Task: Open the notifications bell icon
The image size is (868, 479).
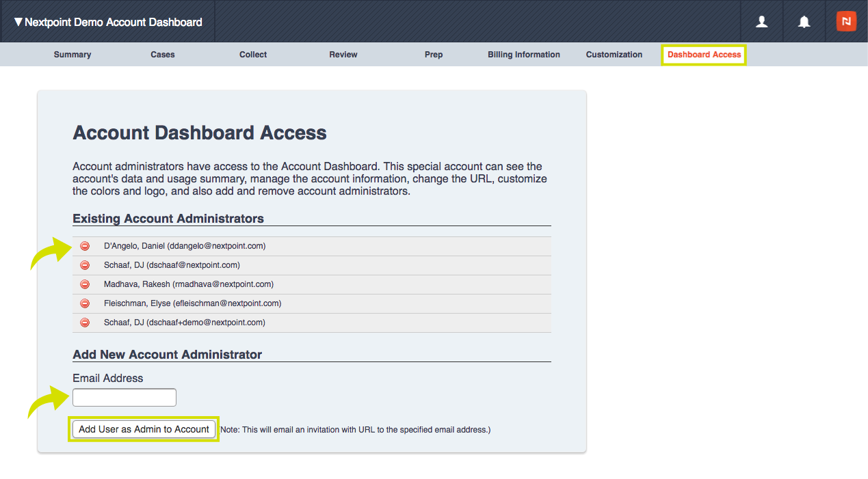Action: 804,22
